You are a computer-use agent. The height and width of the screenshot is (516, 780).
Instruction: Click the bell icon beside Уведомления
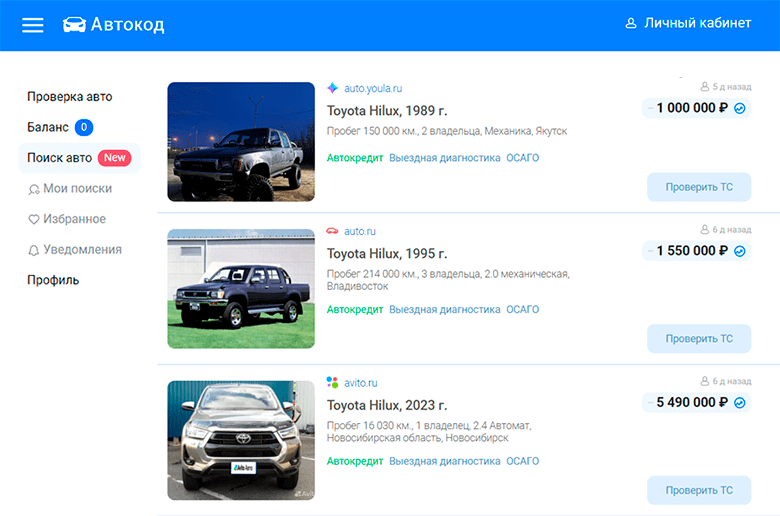[34, 250]
